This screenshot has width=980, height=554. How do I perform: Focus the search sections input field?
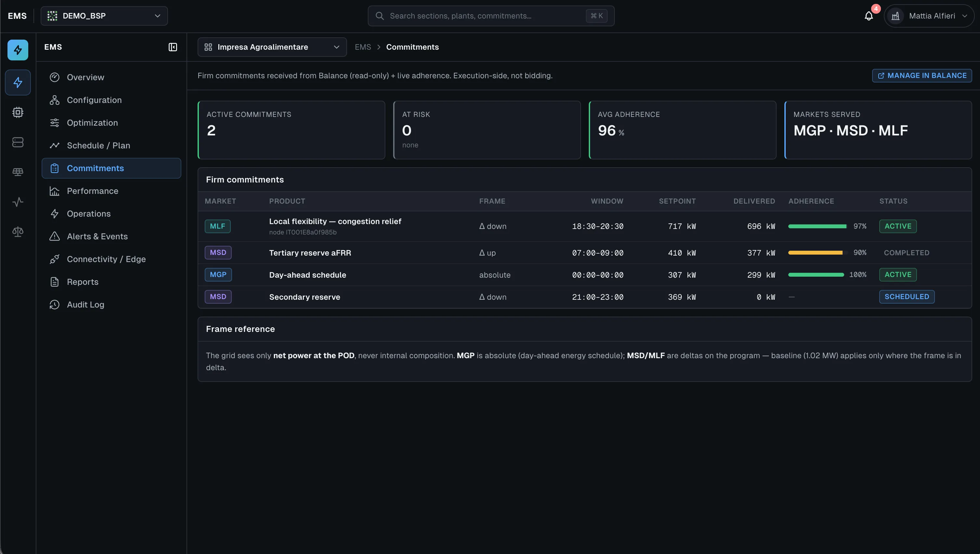coord(491,16)
